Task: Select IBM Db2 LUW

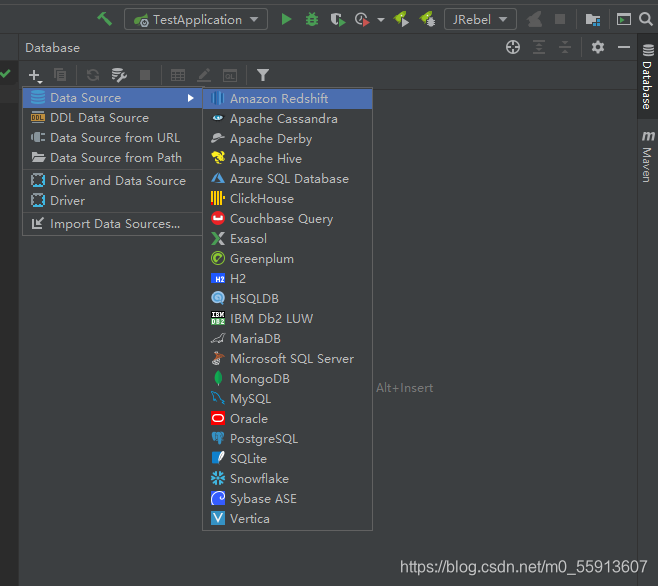Action: pyautogui.click(x=287, y=319)
